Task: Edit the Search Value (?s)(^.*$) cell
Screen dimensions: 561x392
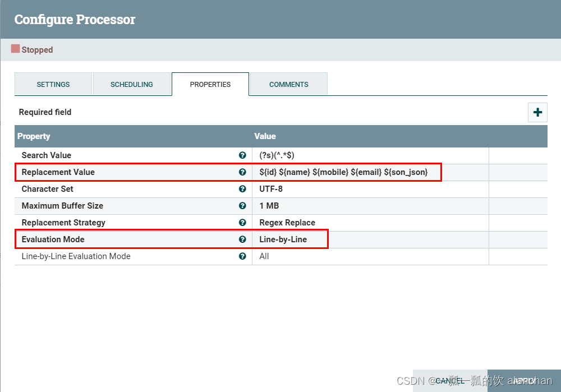Action: pos(370,155)
